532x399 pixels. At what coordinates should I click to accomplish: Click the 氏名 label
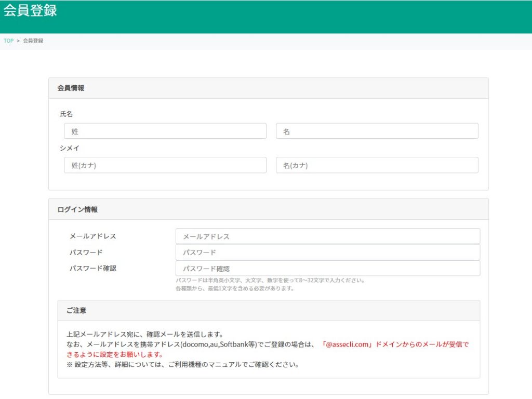pyautogui.click(x=66, y=114)
